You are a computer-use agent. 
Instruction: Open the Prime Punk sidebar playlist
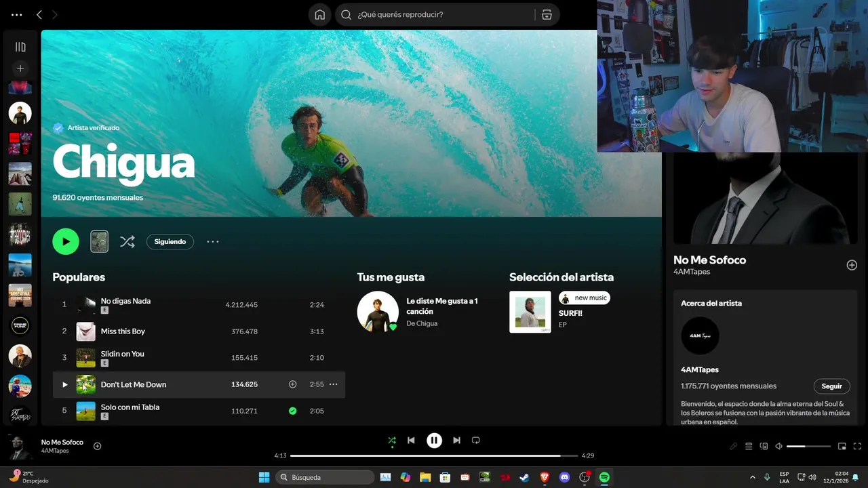click(20, 325)
